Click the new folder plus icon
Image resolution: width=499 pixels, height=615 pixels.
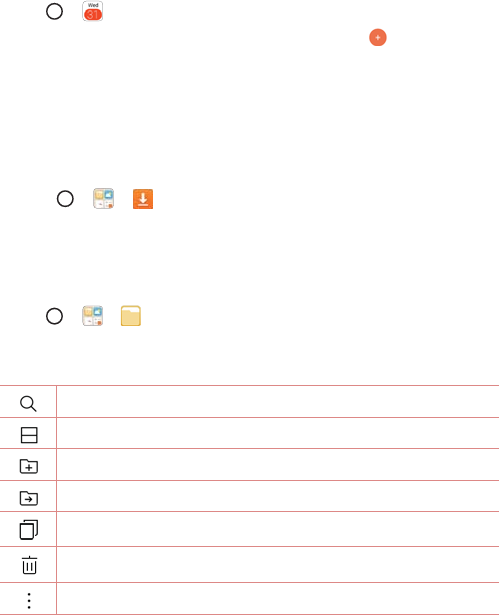(29, 466)
